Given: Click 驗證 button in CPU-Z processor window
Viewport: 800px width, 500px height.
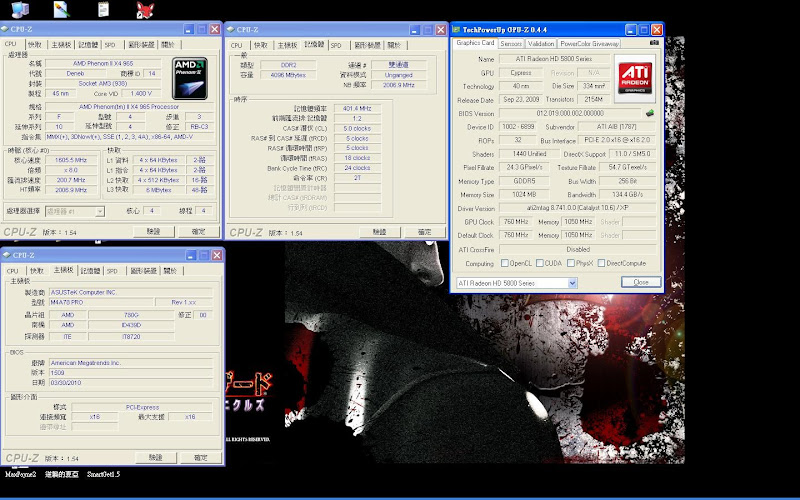Looking at the screenshot, I should (154, 232).
